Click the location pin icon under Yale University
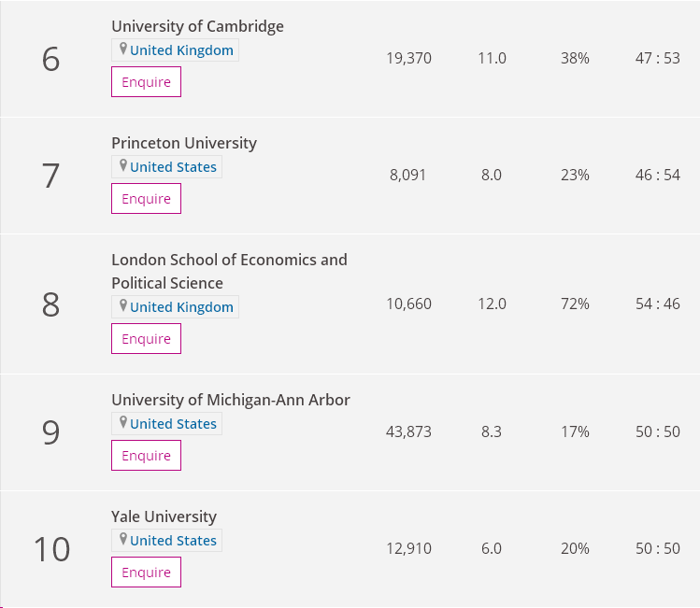This screenshot has height=608, width=700. 122,540
